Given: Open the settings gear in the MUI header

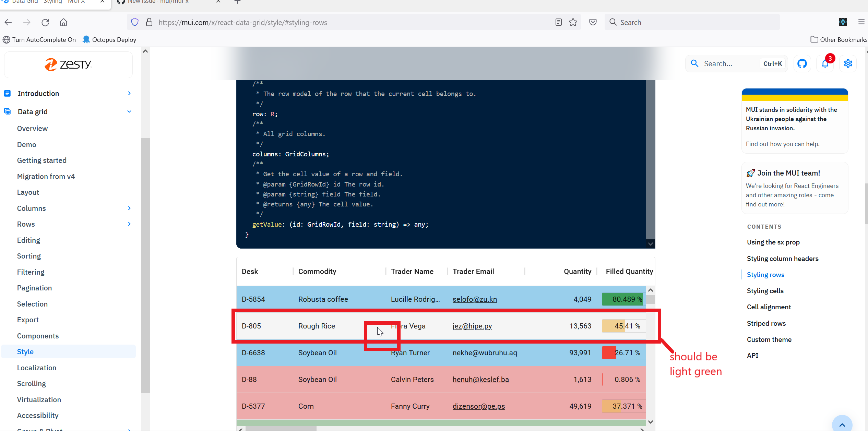Looking at the screenshot, I should click(848, 63).
